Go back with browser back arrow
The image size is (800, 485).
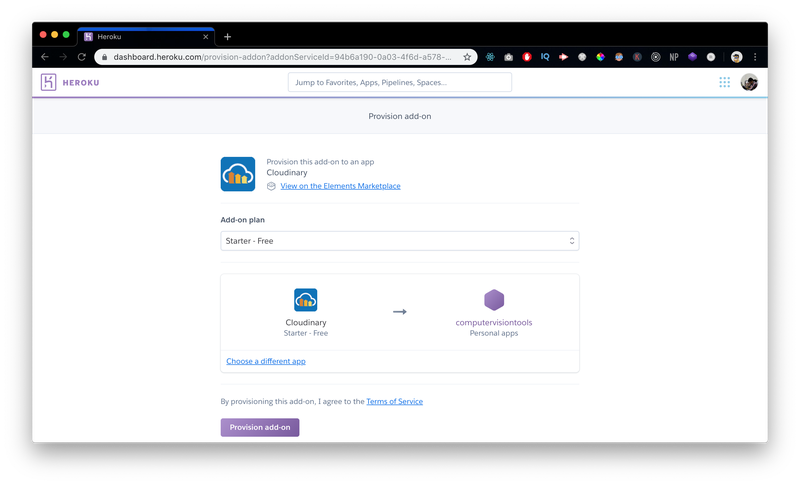point(45,57)
